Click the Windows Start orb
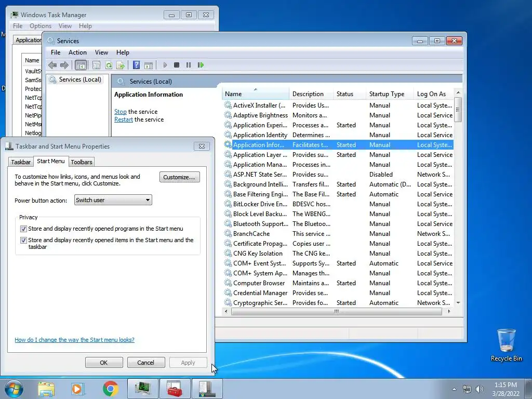This screenshot has width=532, height=399. click(x=14, y=389)
